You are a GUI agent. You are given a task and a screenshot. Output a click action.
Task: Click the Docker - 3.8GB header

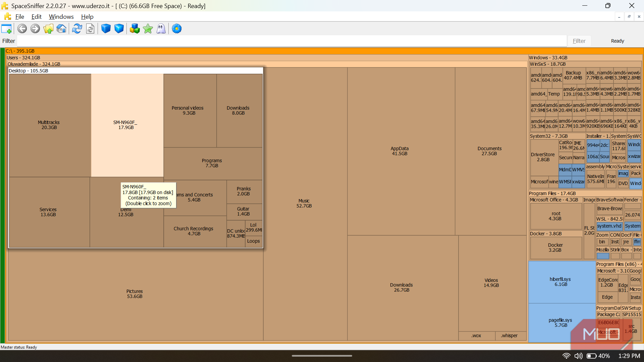point(556,234)
